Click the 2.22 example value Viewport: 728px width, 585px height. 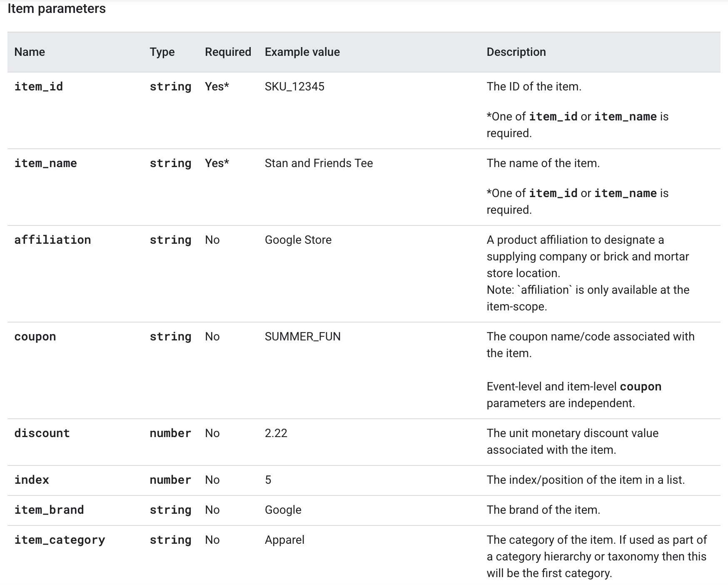[276, 433]
